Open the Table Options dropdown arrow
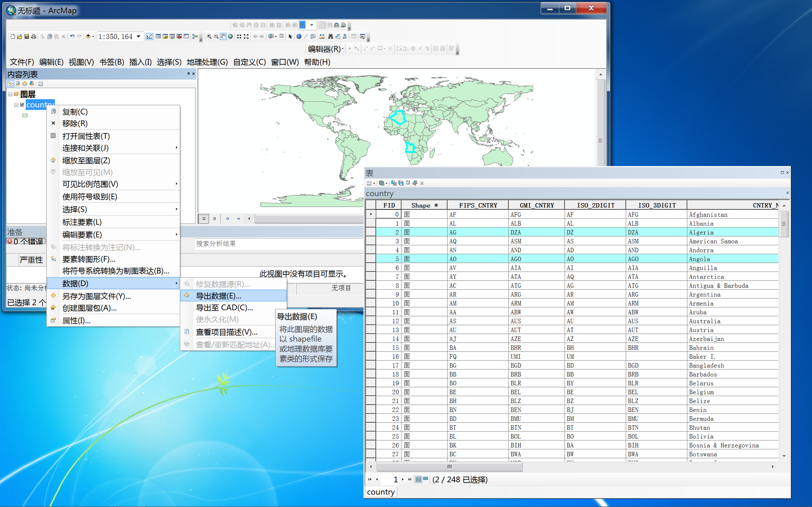This screenshot has width=812, height=507. (x=374, y=183)
